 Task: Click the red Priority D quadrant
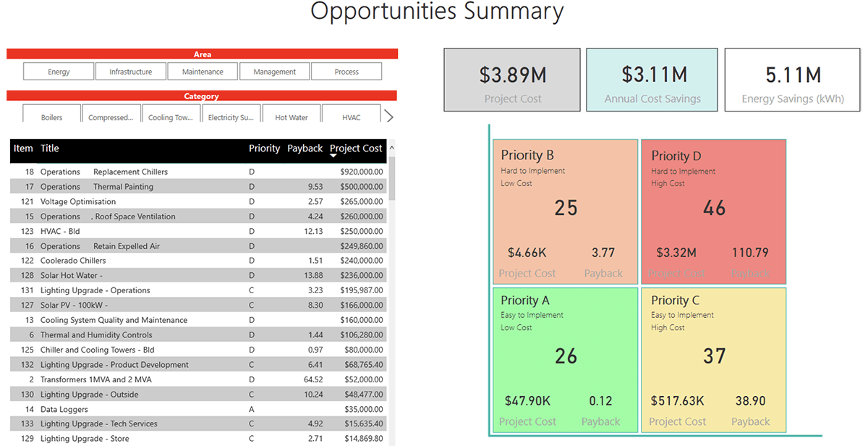point(713,211)
